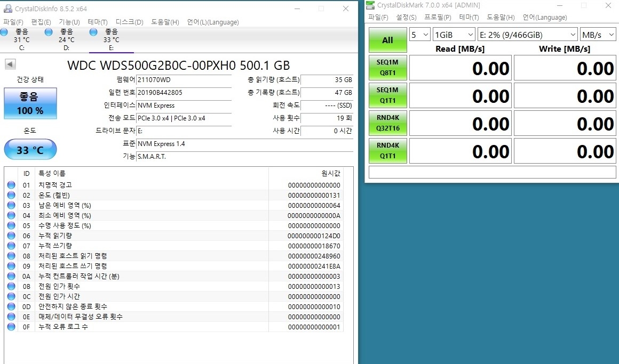
Task: Open 언어(Language) menu in CrystalDiskMark
Action: pyautogui.click(x=545, y=18)
